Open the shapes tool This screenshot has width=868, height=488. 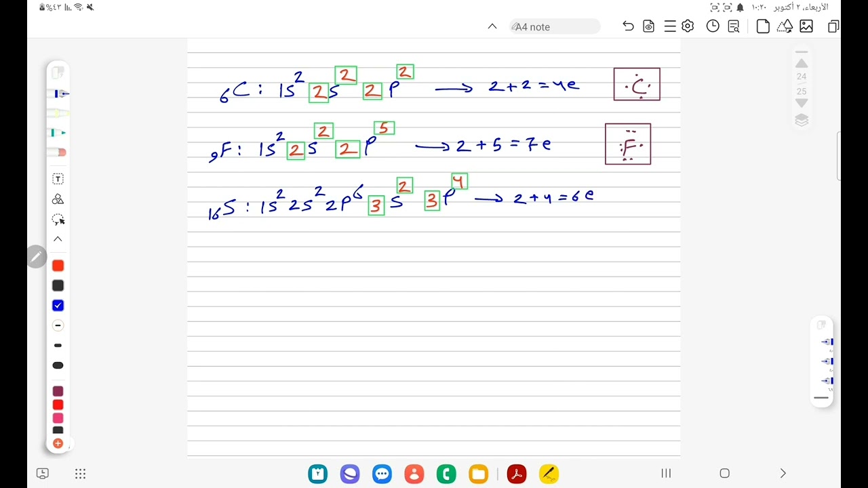click(x=58, y=199)
